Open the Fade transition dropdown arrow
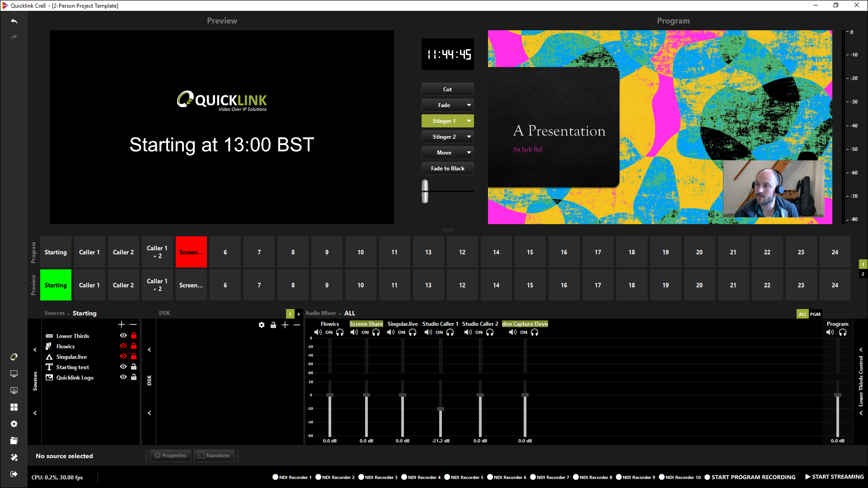This screenshot has width=868, height=488. (x=469, y=105)
